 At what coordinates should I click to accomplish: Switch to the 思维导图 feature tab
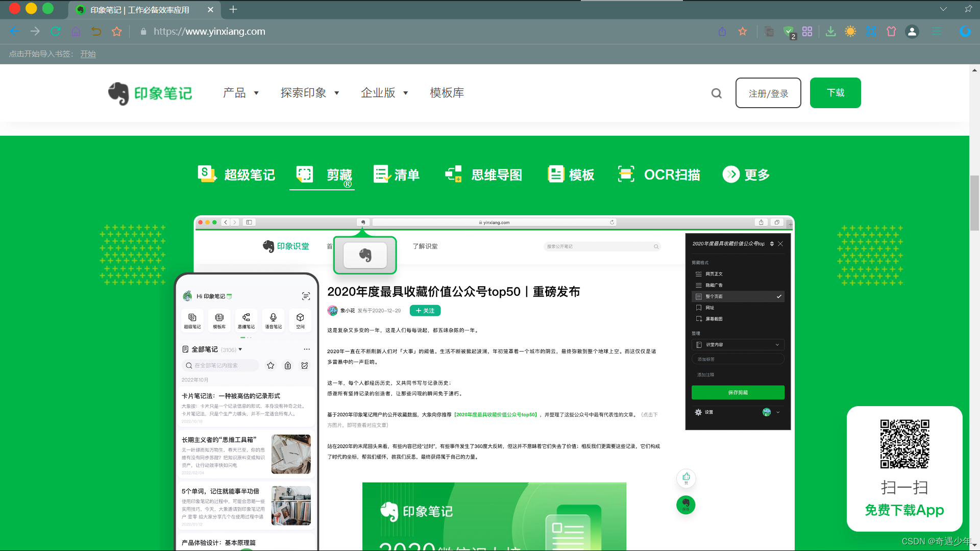pos(484,174)
